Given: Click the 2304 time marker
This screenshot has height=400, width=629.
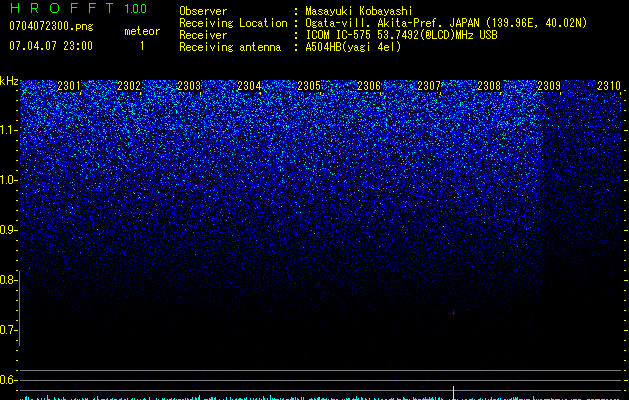Looking at the screenshot, I should click(x=249, y=85).
